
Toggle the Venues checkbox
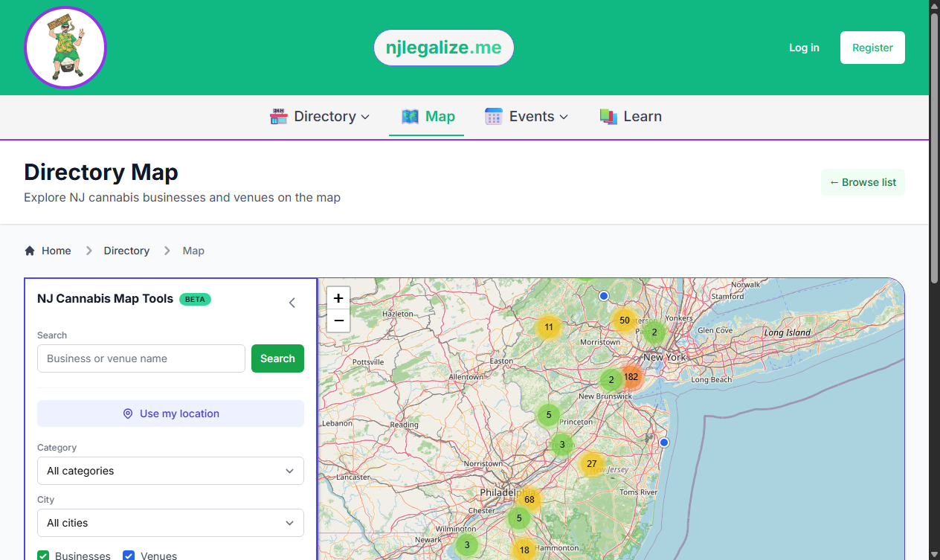[x=129, y=556]
